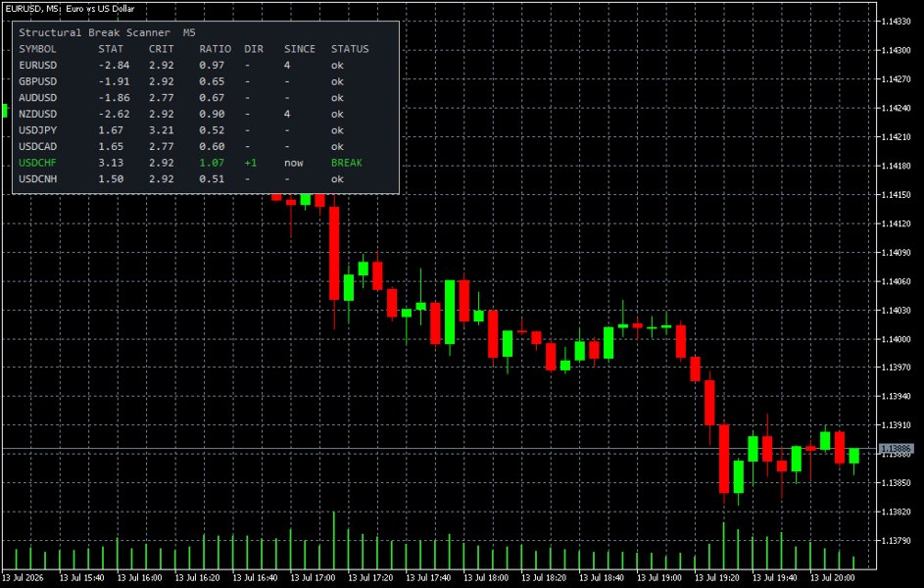
Task: Select the SINCE column header
Action: tap(300, 49)
